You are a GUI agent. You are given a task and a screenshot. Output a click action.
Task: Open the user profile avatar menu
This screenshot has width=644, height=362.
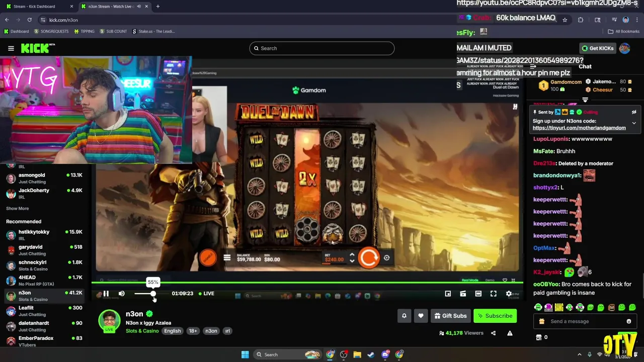point(624,48)
